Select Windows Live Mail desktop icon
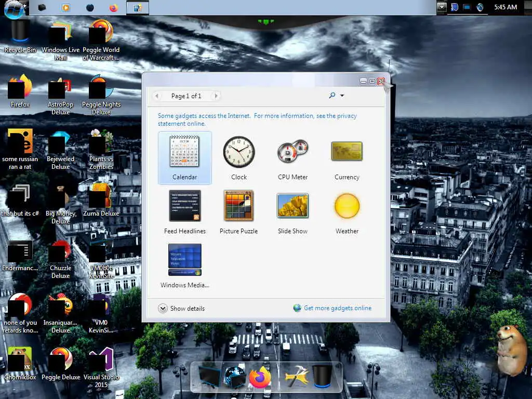The height and width of the screenshot is (399, 532). [x=60, y=40]
